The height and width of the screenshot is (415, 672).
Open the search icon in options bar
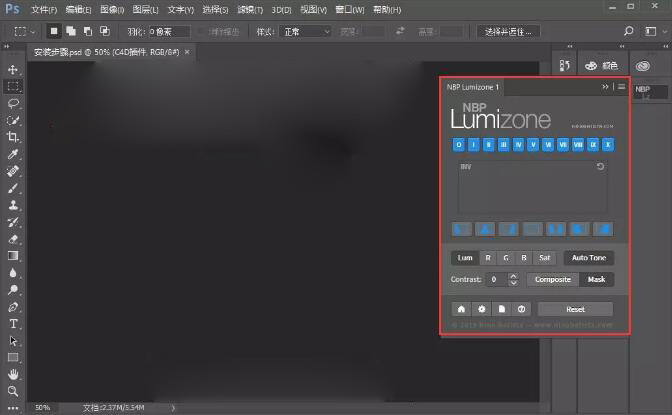point(628,31)
